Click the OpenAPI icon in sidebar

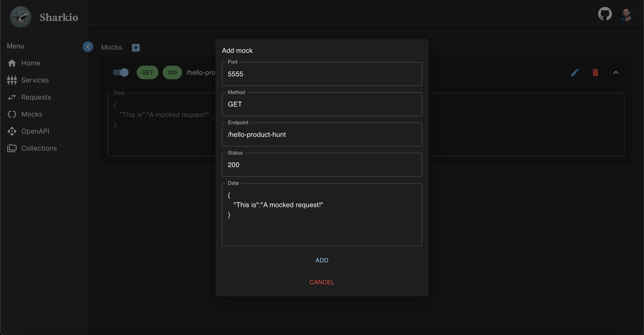coord(12,131)
